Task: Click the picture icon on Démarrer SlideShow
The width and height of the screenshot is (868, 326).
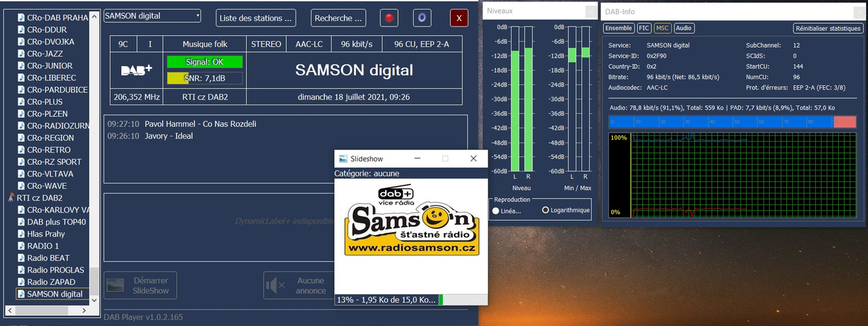Action: pyautogui.click(x=115, y=286)
